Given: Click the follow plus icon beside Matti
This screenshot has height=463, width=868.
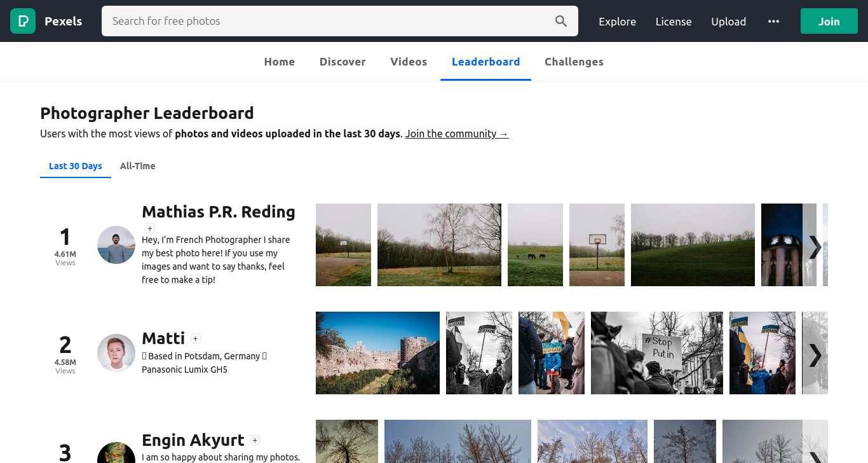Looking at the screenshot, I should point(196,339).
